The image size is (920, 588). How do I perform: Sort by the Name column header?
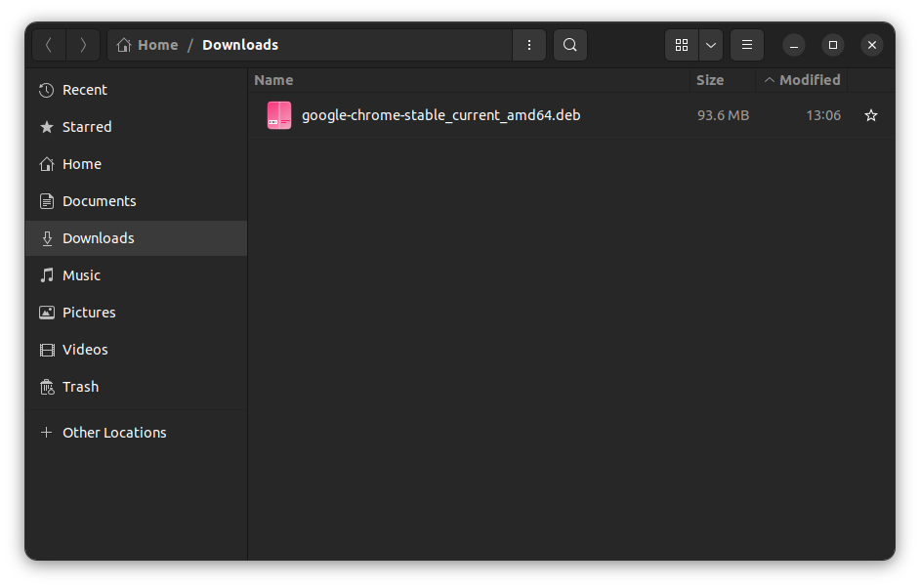tap(469, 80)
